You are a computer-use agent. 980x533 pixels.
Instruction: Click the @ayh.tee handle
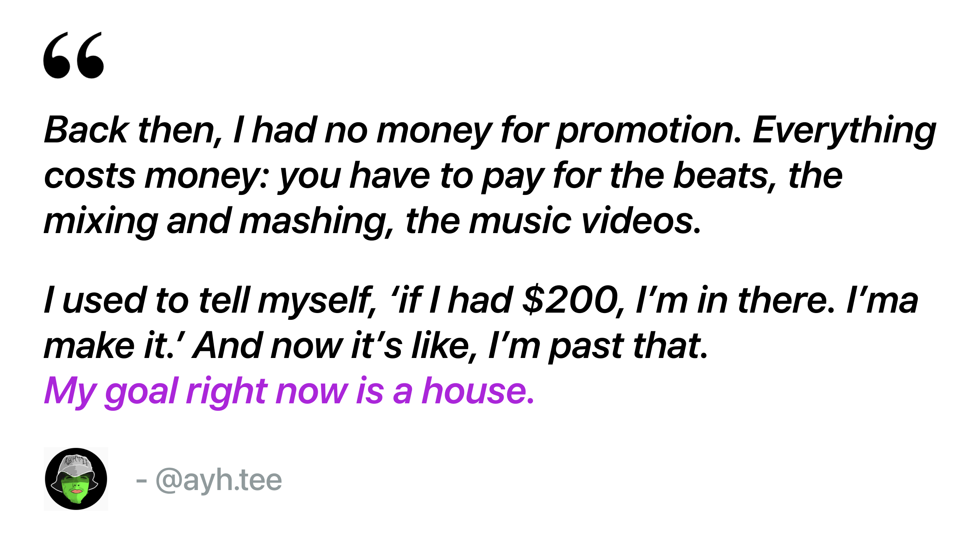[219, 480]
